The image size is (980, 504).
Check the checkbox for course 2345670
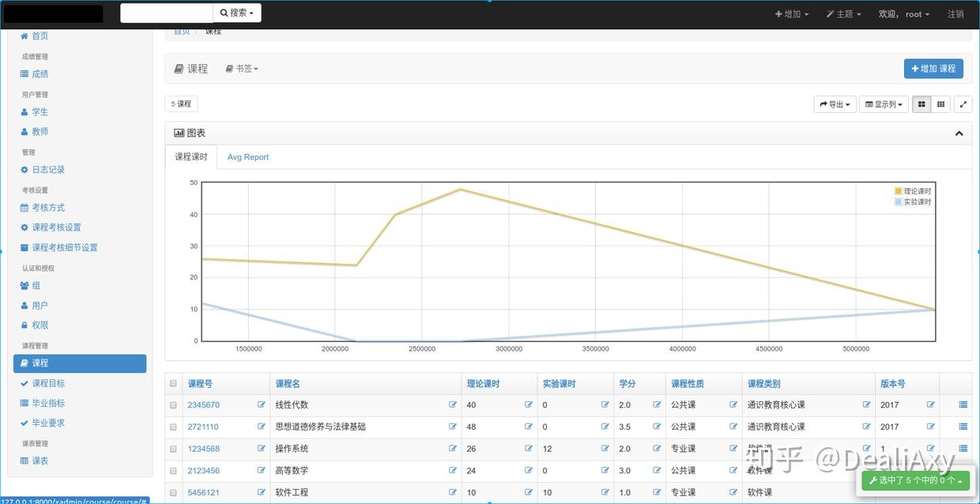click(x=172, y=405)
